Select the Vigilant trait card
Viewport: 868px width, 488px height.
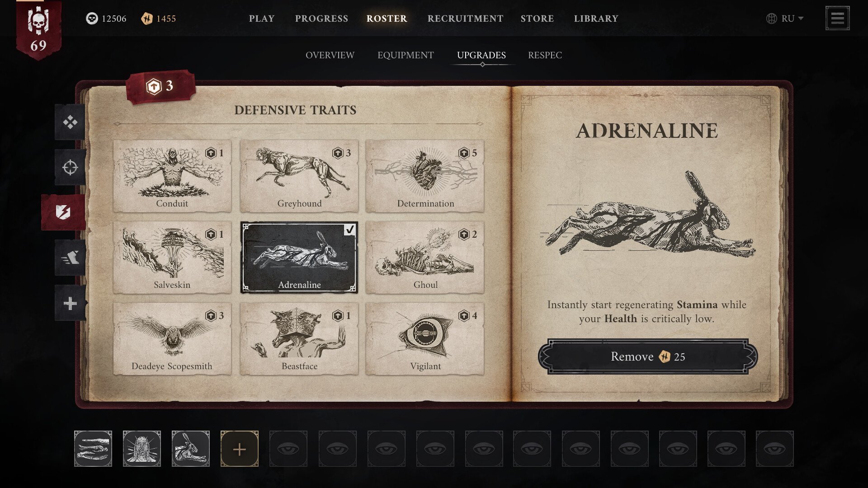click(x=425, y=339)
